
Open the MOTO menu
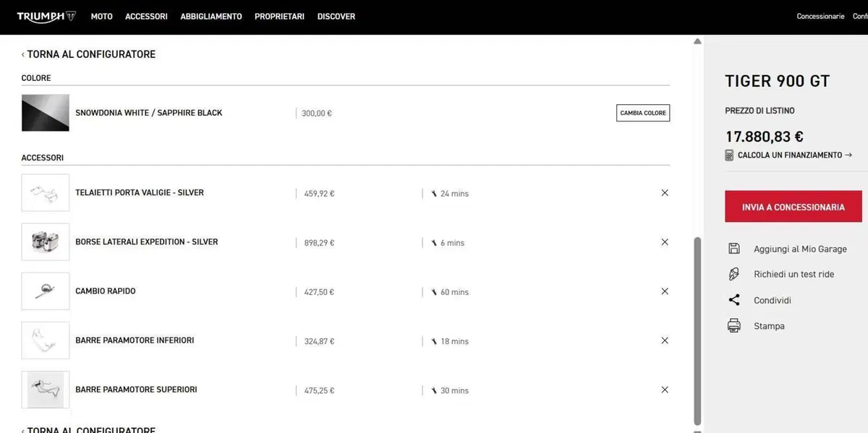point(102,16)
